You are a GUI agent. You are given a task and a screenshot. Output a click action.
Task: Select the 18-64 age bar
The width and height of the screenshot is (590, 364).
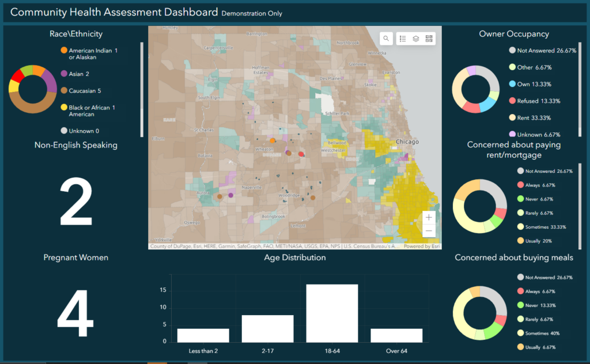332,313
